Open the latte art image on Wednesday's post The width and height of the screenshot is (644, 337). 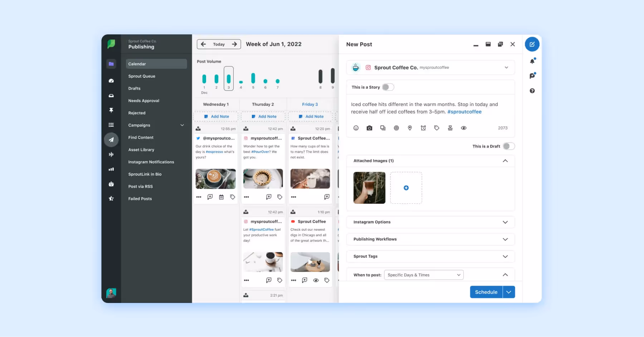click(216, 179)
